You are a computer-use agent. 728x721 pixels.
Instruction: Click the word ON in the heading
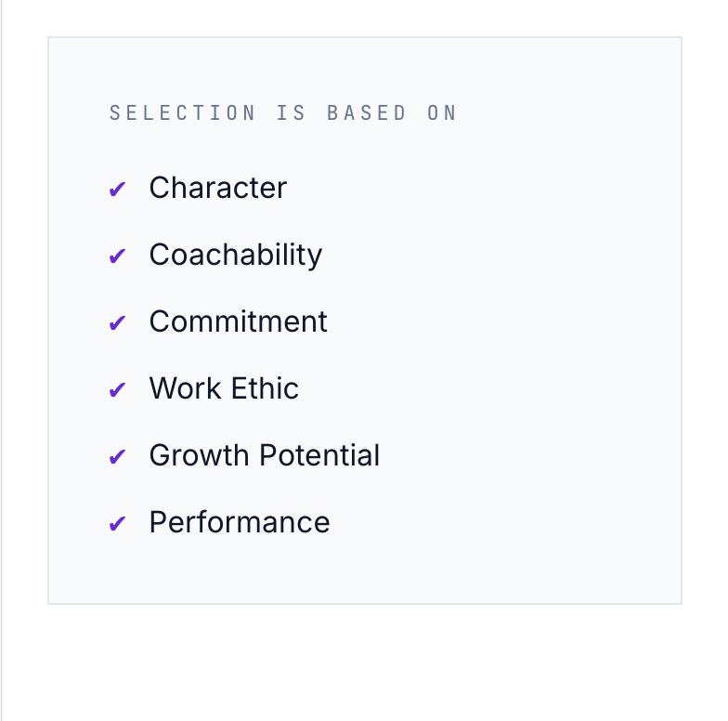(442, 113)
